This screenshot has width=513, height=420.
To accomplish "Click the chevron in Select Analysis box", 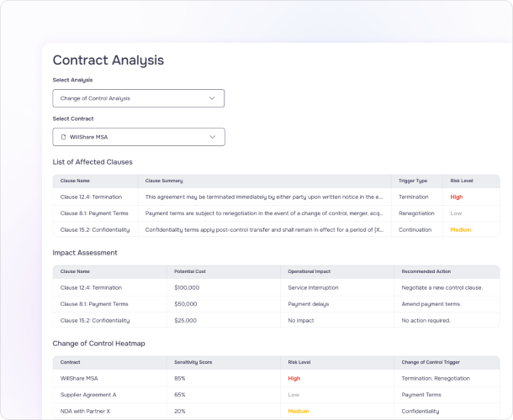I will tap(212, 98).
